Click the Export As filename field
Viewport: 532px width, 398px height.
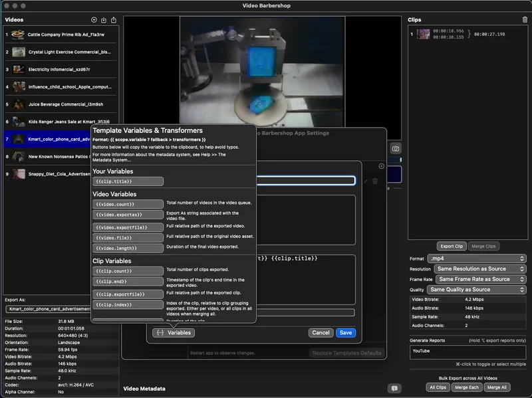coord(48,309)
